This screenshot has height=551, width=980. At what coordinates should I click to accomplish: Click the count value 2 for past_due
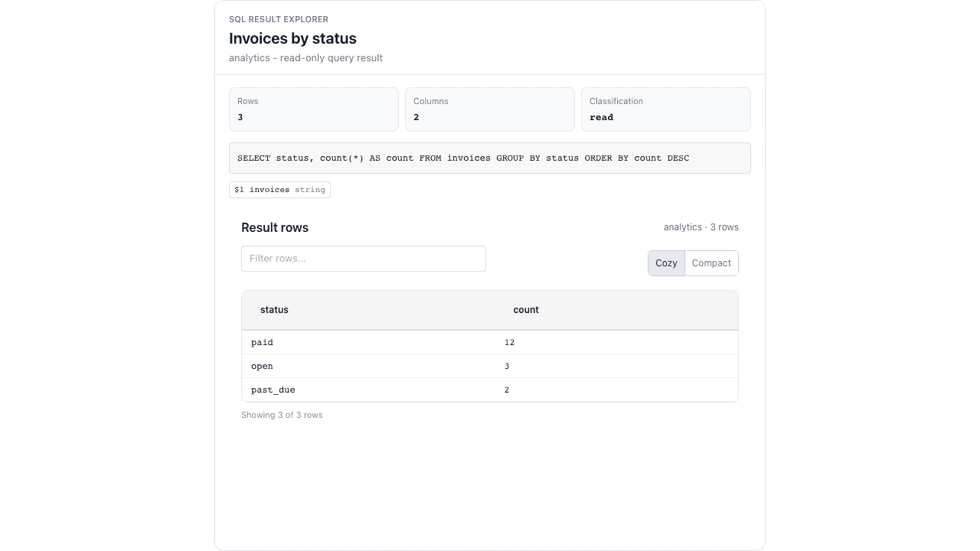point(507,390)
